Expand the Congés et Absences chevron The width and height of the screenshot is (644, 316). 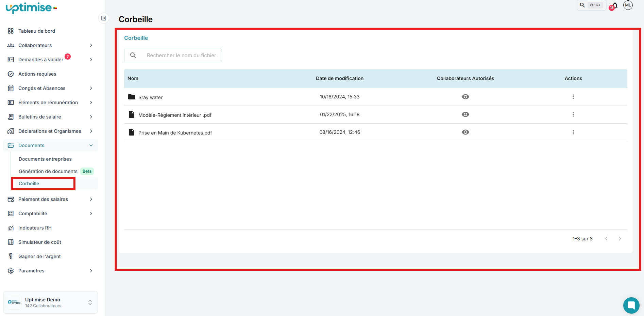[x=91, y=88]
